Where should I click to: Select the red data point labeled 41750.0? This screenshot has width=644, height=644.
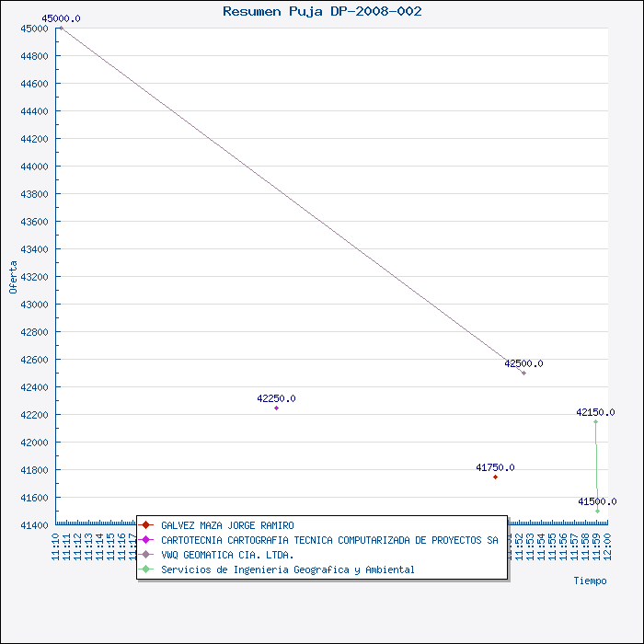coord(495,477)
